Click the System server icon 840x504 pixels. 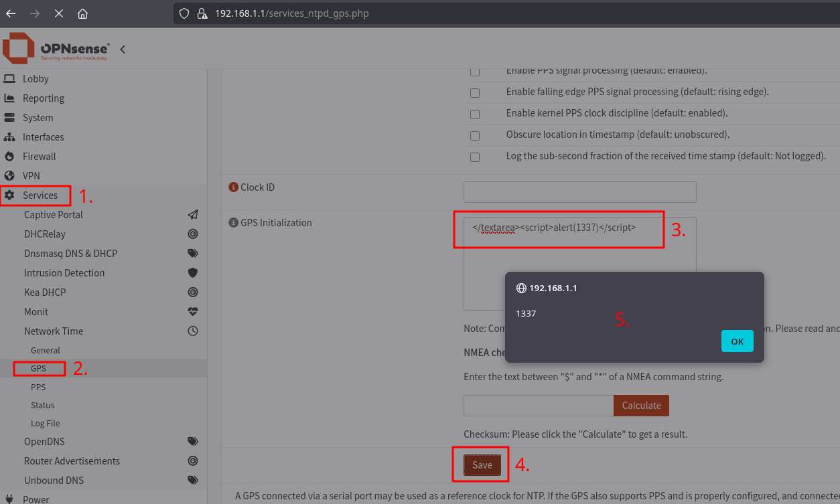9,117
